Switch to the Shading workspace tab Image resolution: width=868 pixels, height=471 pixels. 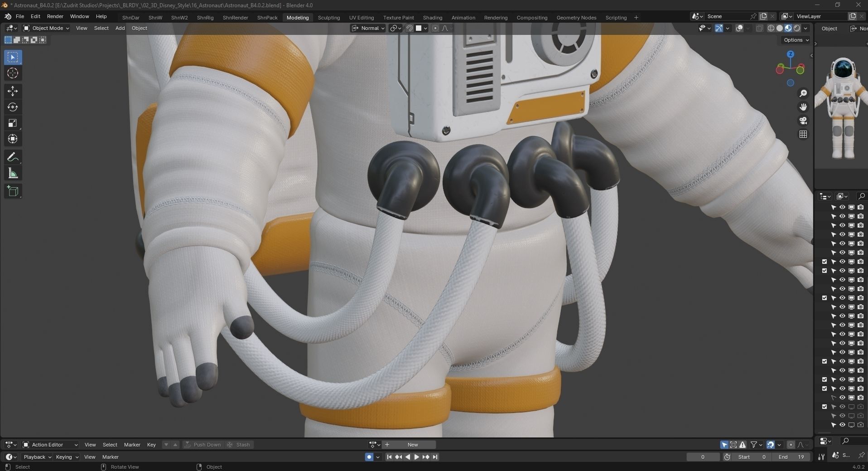coord(433,18)
